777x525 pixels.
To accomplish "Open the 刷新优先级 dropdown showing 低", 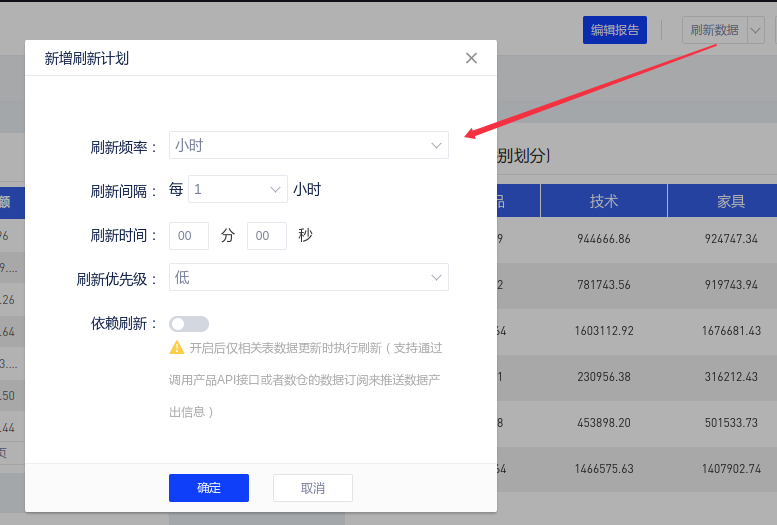I will [308, 277].
